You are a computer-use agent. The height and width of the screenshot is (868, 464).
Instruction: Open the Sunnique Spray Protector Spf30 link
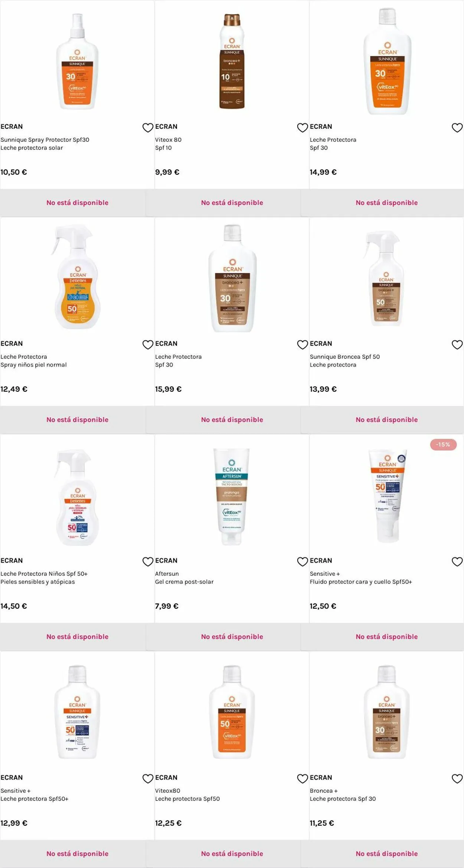pyautogui.click(x=45, y=140)
